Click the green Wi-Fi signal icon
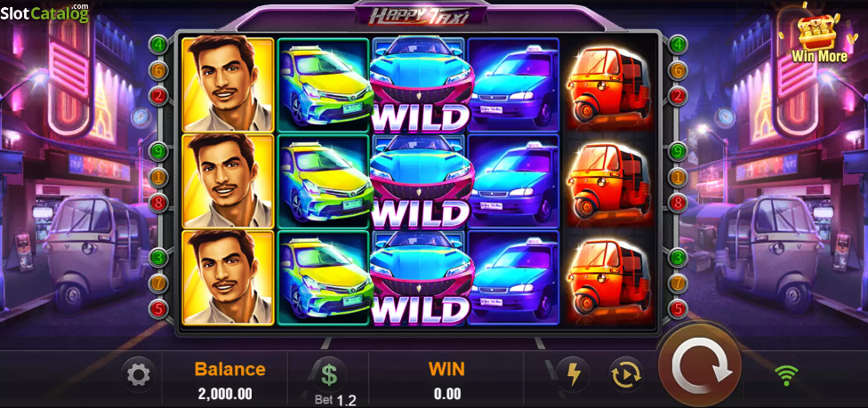The width and height of the screenshot is (868, 408). [785, 377]
